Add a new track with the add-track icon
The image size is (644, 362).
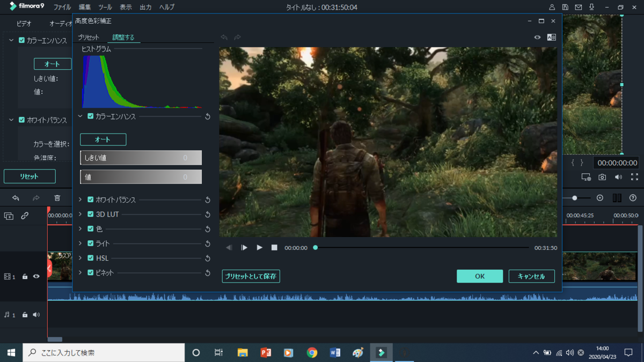click(x=9, y=216)
